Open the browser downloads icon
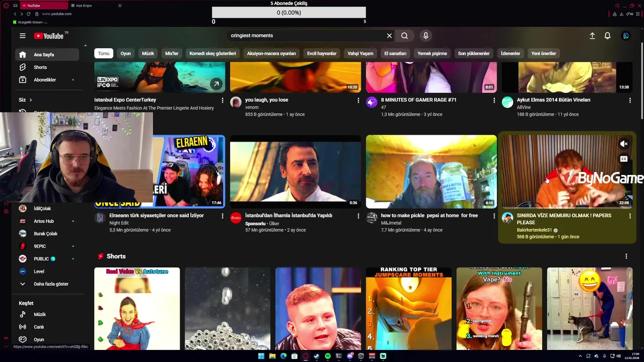 click(x=621, y=14)
